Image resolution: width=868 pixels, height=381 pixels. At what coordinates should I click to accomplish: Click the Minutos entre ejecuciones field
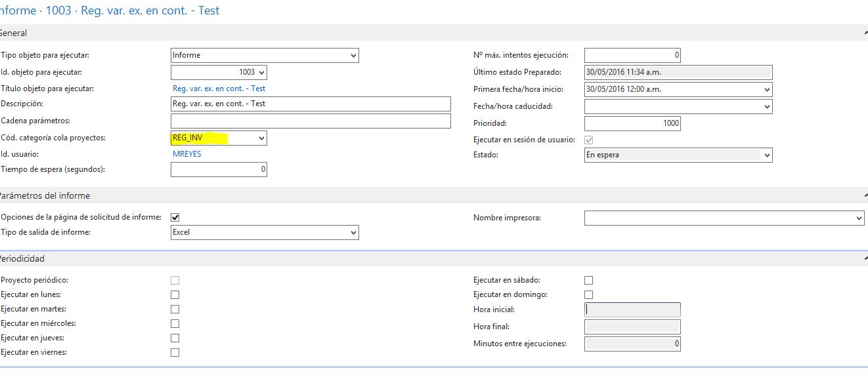coord(632,344)
